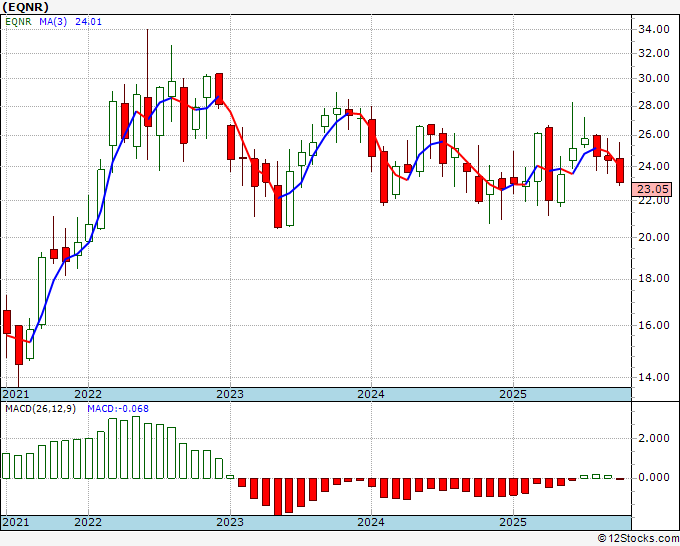This screenshot has width=680, height=546.
Task: Click the 14.00 price axis label
Action: click(652, 378)
